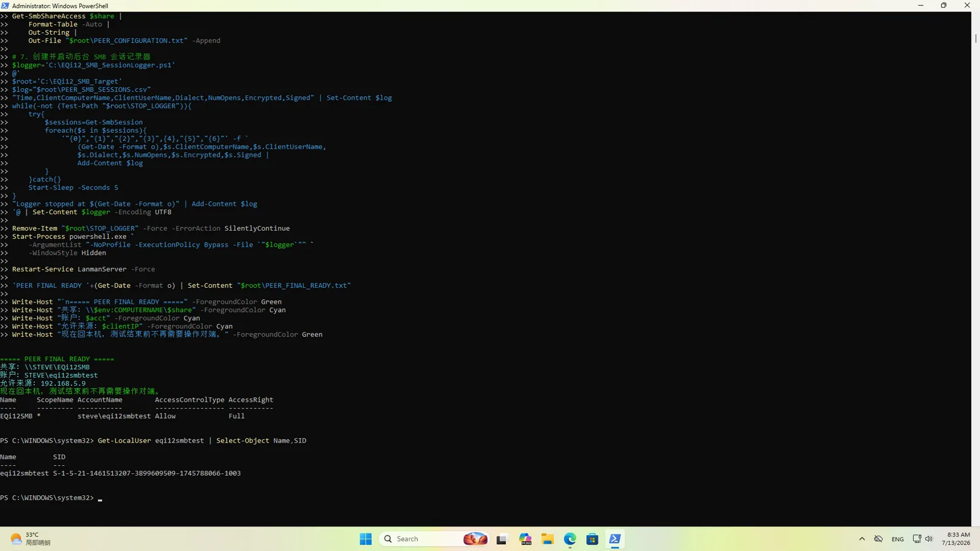The height and width of the screenshot is (551, 980).
Task: Click the share path \\STEVE\EQi12SMB
Action: tap(57, 367)
